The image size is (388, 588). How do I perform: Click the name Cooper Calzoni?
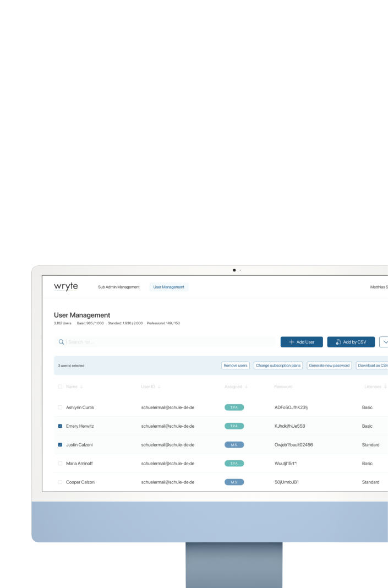point(80,482)
